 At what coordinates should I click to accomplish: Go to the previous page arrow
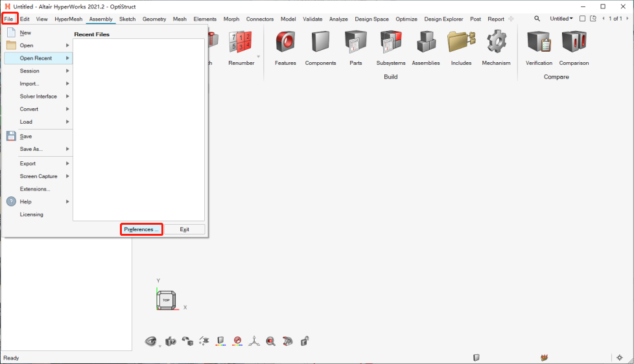pos(604,19)
